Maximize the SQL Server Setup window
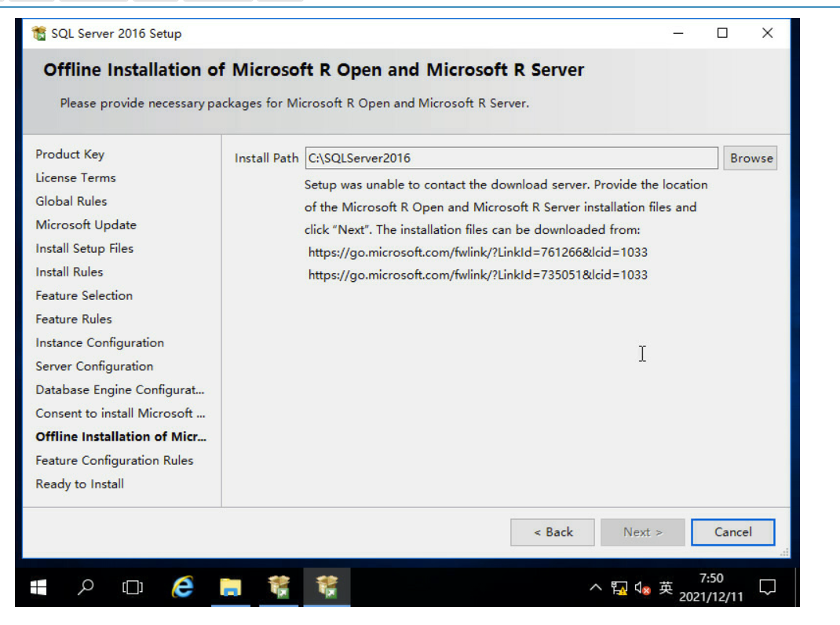Image resolution: width=840 pixels, height=625 pixels. (722, 33)
